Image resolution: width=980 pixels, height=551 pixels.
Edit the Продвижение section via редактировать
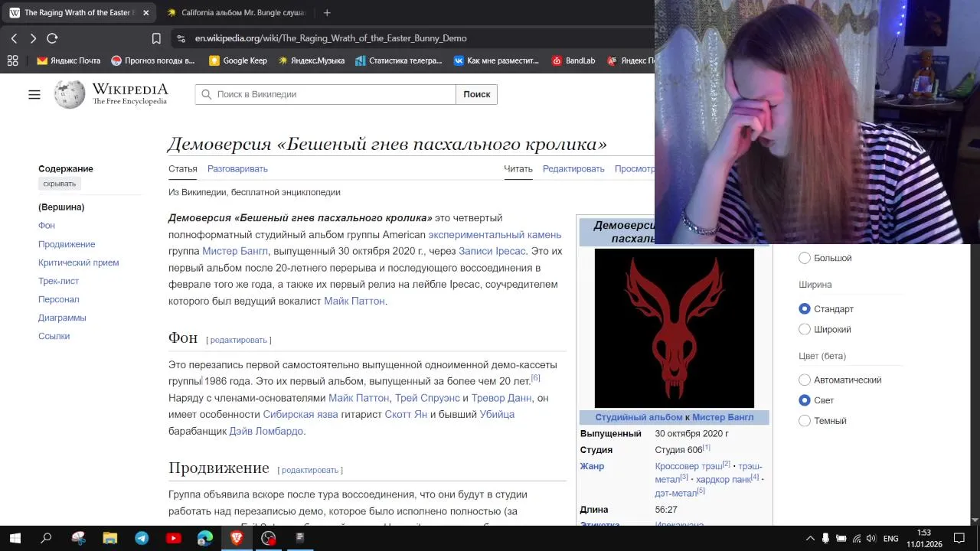tap(310, 470)
